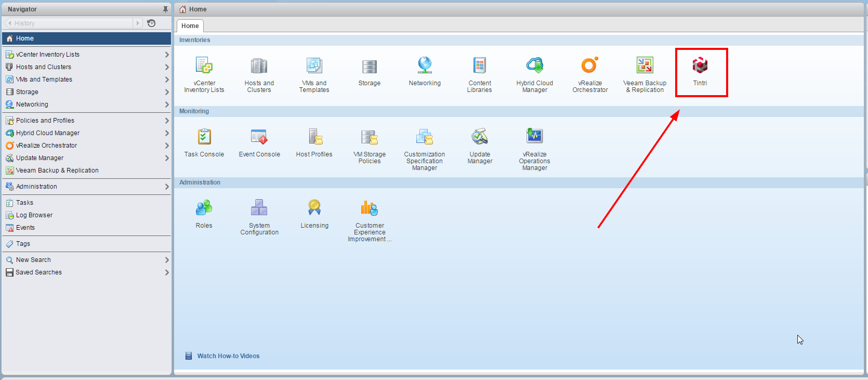Open vRealize Orchestrator icon in Inventories
This screenshot has height=380, width=868.
pos(590,65)
